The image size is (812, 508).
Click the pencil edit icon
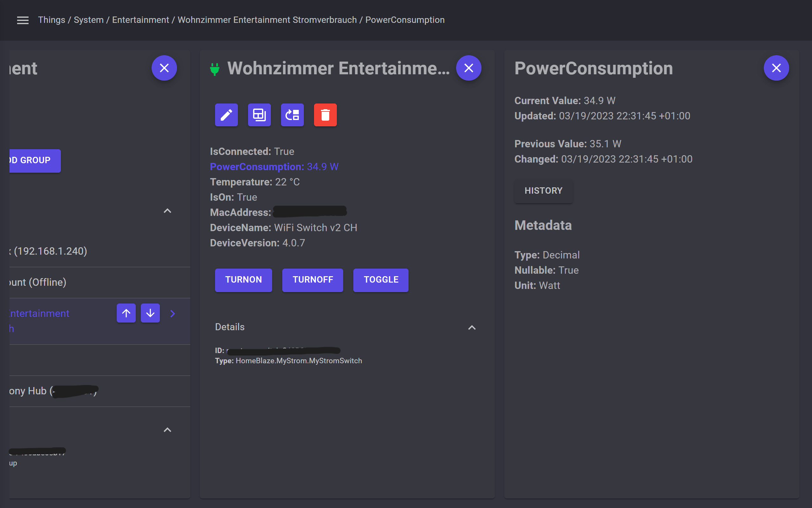click(x=226, y=115)
